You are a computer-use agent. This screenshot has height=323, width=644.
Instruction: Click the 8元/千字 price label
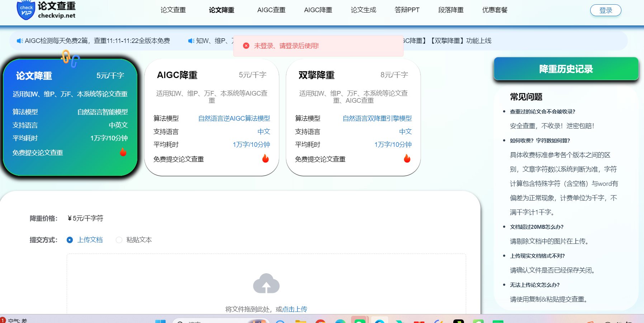tap(394, 75)
